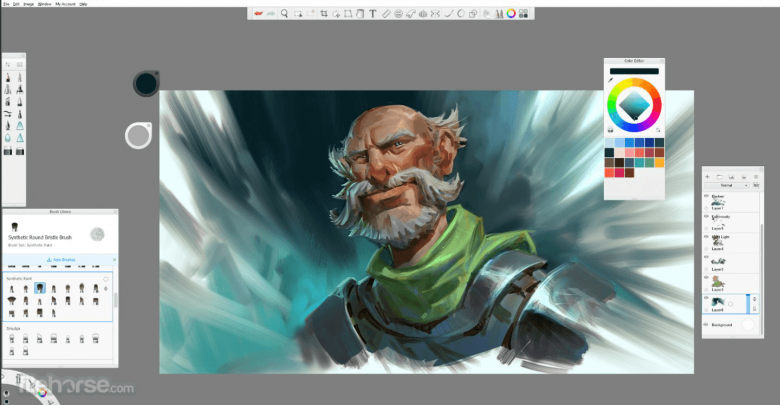
Task: Open the Normal blend mode dropdown
Action: (729, 186)
